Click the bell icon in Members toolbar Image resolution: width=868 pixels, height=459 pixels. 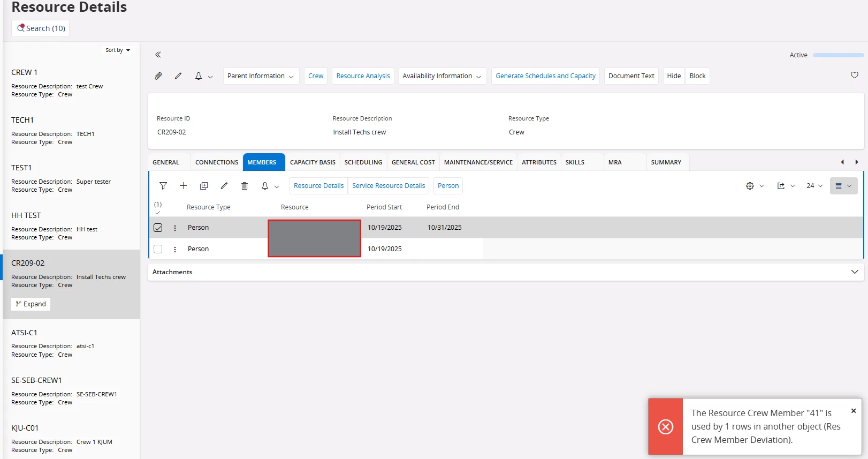tap(265, 186)
